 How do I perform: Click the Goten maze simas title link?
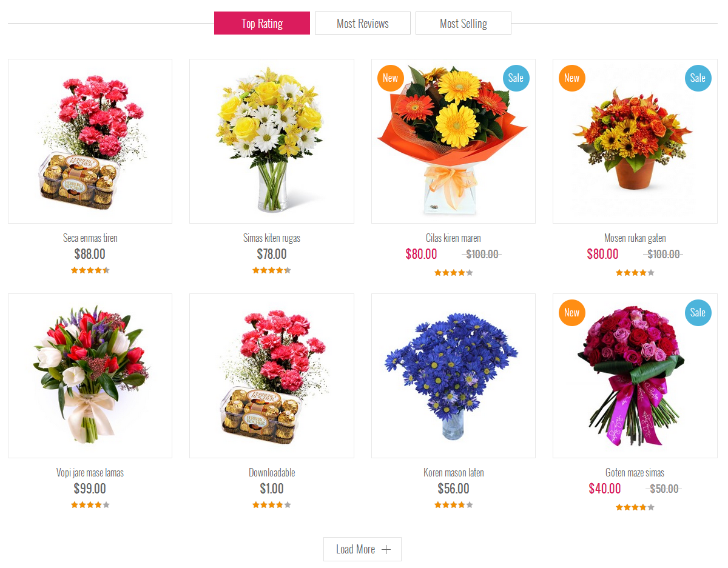point(635,473)
